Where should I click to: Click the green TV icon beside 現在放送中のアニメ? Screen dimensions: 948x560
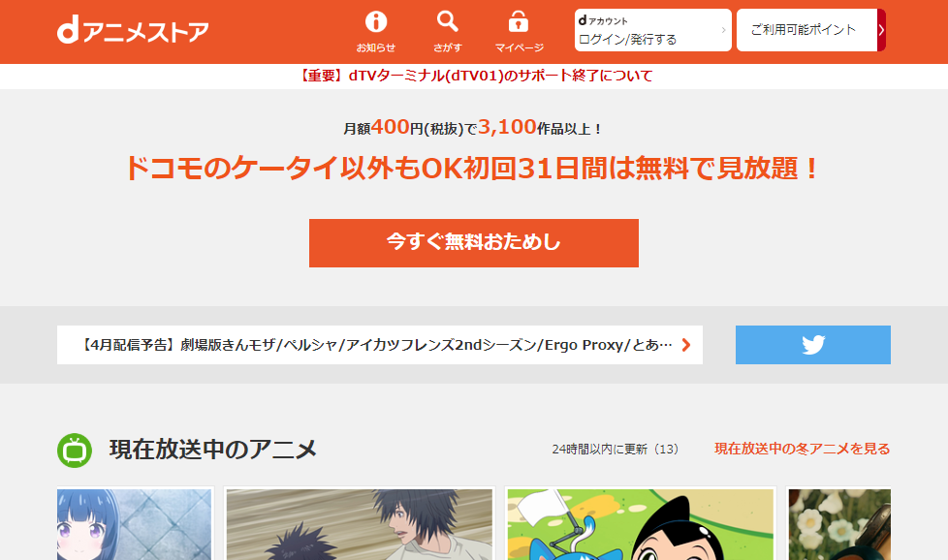pos(75,451)
